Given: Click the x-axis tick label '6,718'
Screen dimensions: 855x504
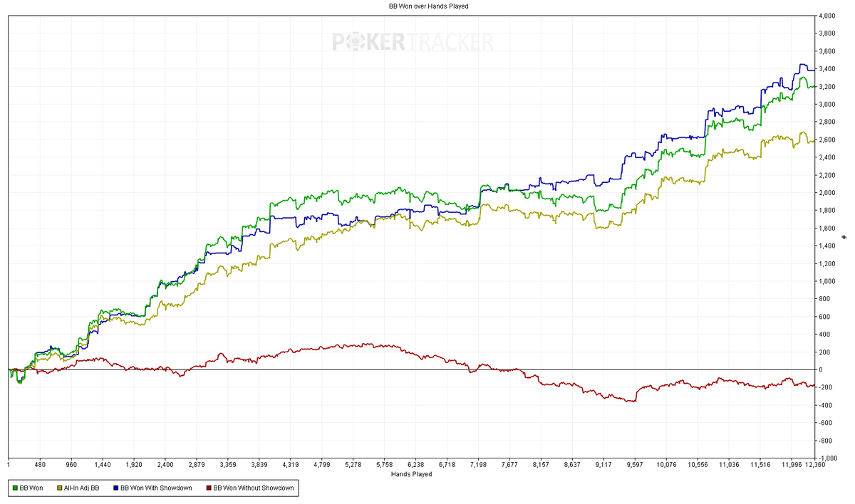Looking at the screenshot, I should [447, 465].
